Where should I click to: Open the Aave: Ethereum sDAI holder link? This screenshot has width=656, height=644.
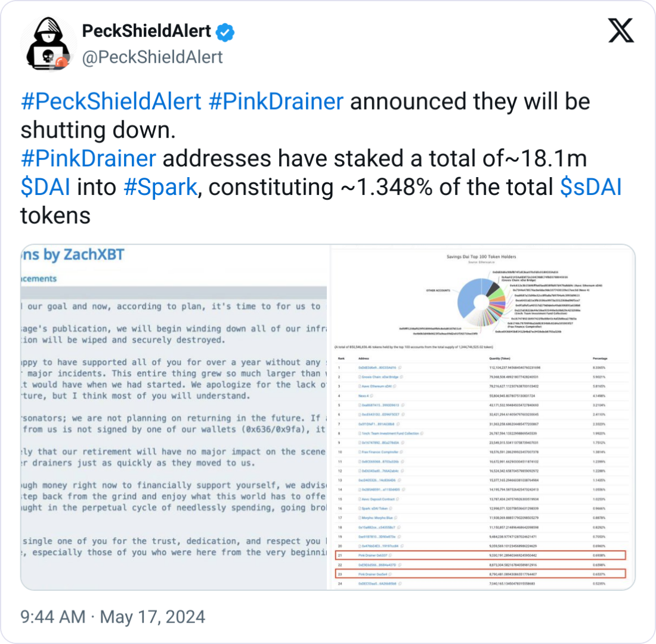376,386
